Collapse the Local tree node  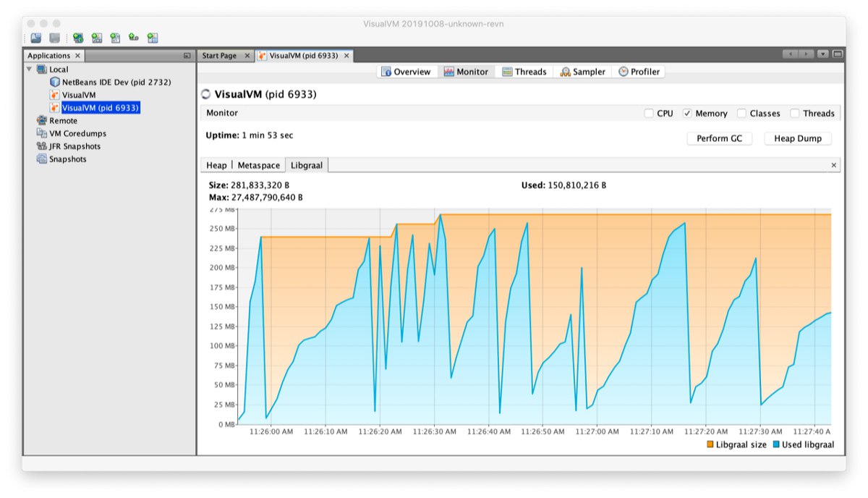[x=30, y=69]
